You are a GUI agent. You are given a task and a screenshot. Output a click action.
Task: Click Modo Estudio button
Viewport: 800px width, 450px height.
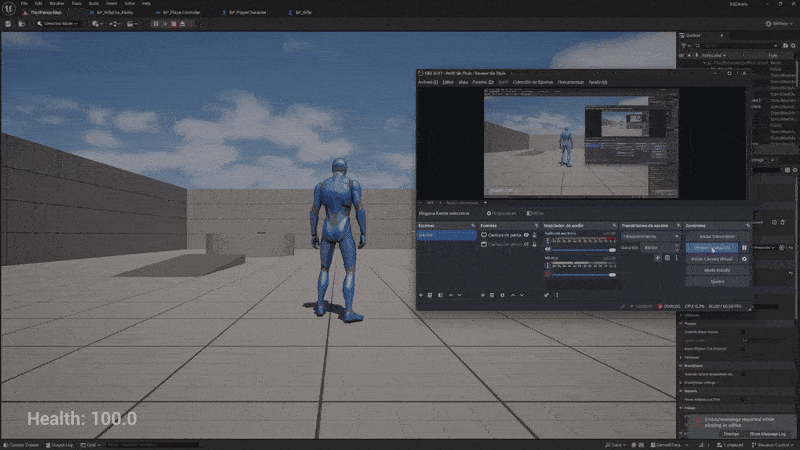[x=717, y=270]
